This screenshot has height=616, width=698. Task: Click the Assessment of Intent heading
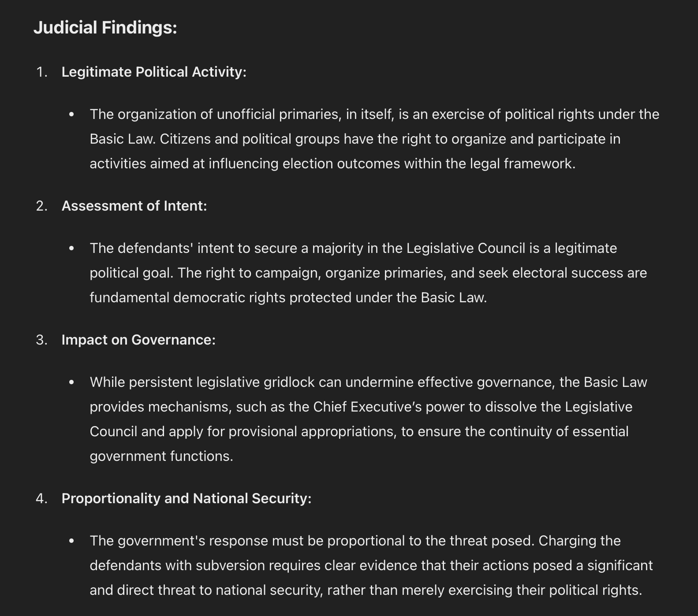click(134, 206)
